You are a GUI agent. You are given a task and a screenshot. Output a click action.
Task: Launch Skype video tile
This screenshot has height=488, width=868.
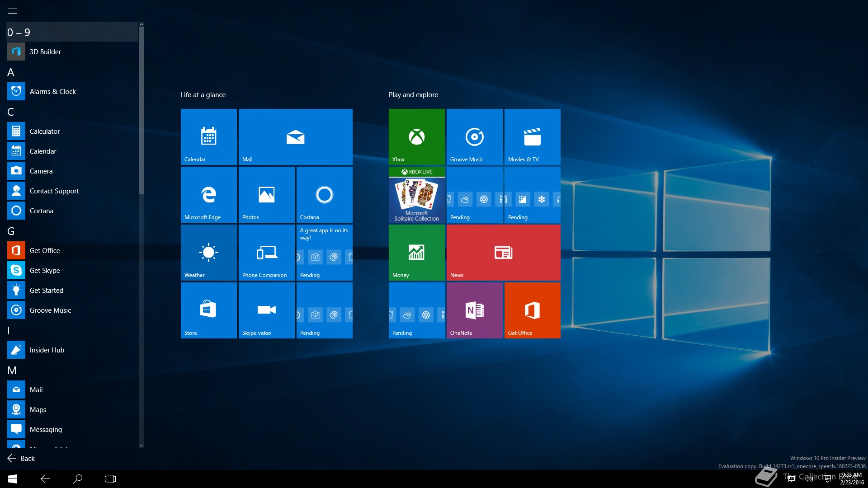pos(267,310)
